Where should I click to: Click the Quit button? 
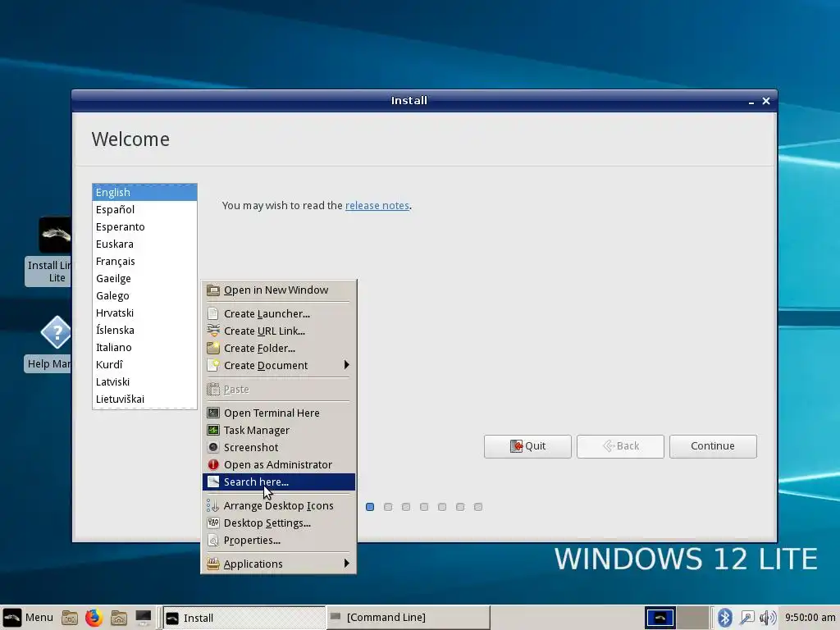tap(527, 446)
